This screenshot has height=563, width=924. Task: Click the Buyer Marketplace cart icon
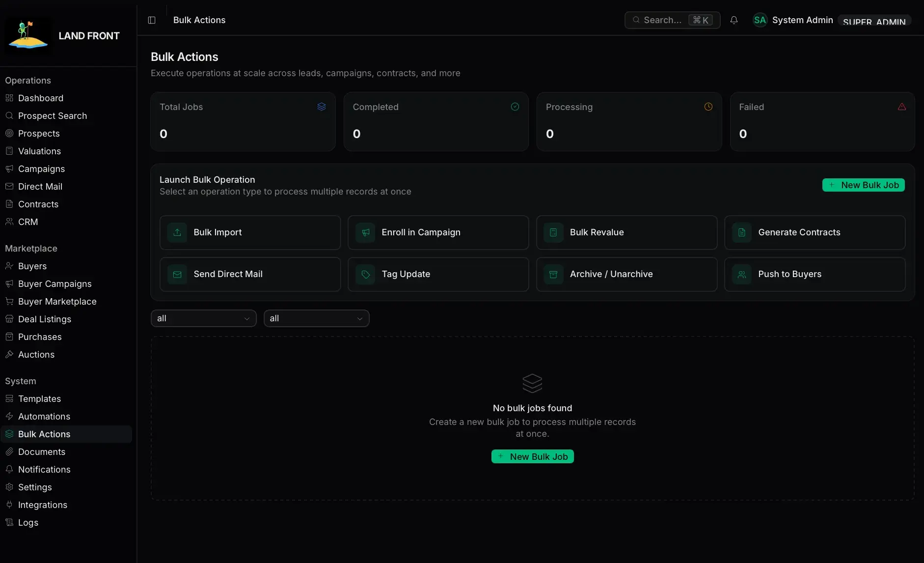[x=9, y=301]
